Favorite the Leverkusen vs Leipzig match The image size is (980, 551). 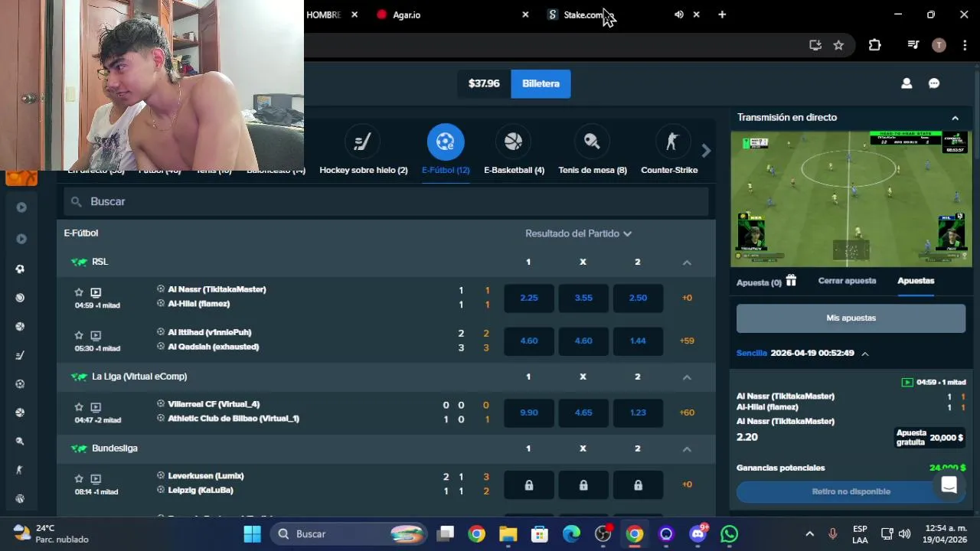79,478
